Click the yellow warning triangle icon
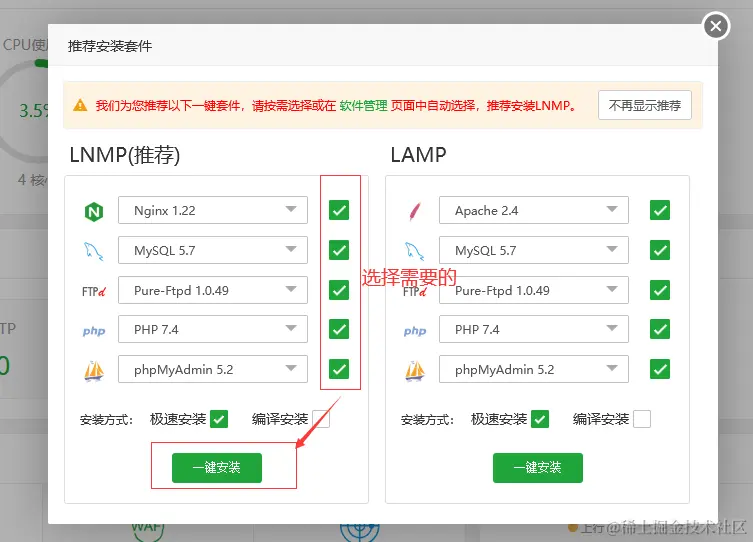753x542 pixels. pyautogui.click(x=80, y=105)
